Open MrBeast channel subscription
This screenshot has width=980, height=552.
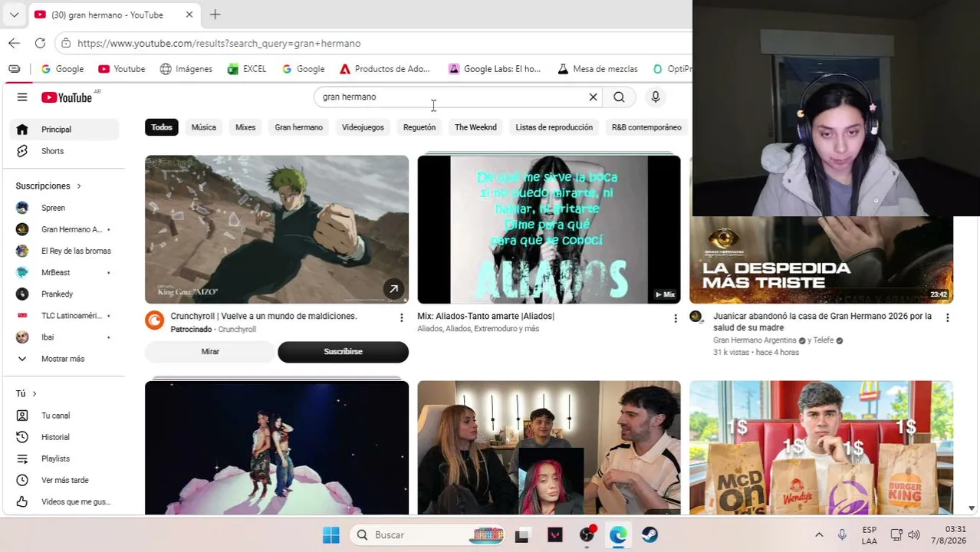[x=64, y=272]
